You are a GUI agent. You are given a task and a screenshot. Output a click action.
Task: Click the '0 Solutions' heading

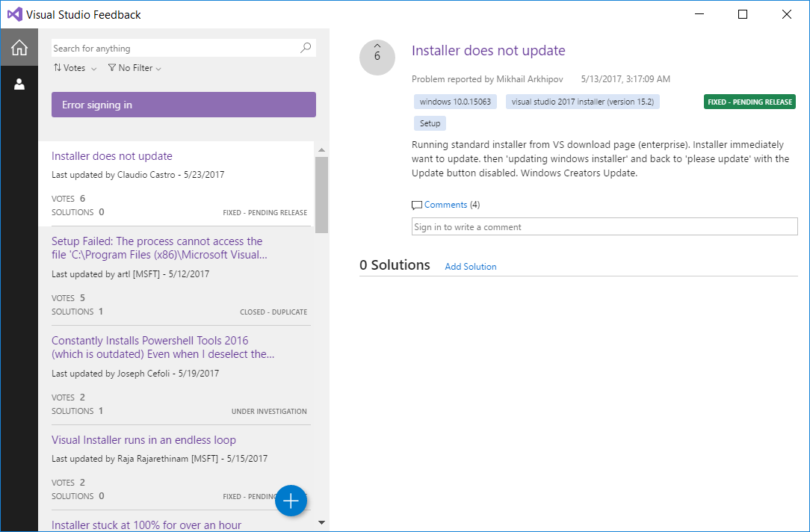pos(395,265)
